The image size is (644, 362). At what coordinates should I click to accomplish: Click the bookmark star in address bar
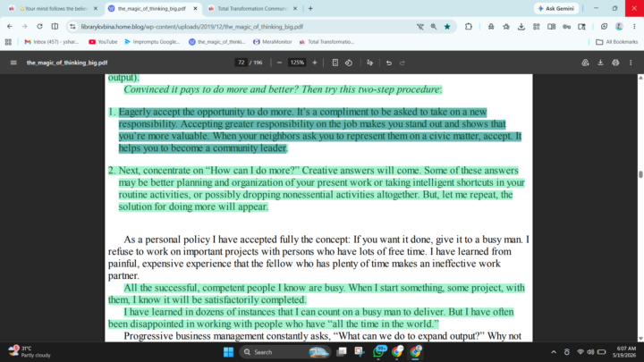(x=447, y=27)
